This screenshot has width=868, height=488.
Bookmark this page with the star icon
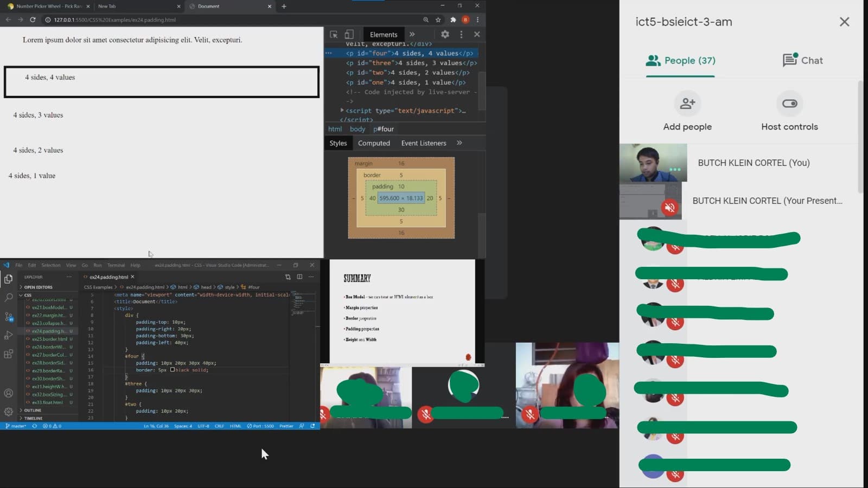pos(438,20)
